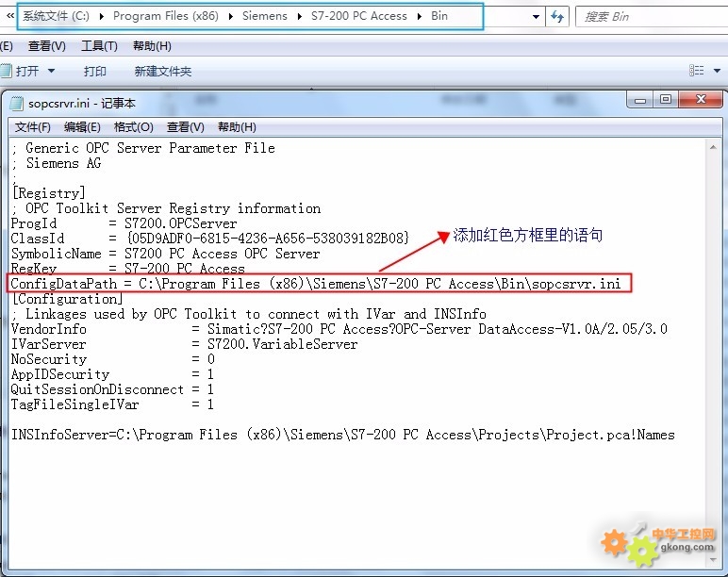Viewport: 728px width, 577px height.
Task: Click the Notepad icon in sopcsrvr.ini title bar
Action: point(17,103)
